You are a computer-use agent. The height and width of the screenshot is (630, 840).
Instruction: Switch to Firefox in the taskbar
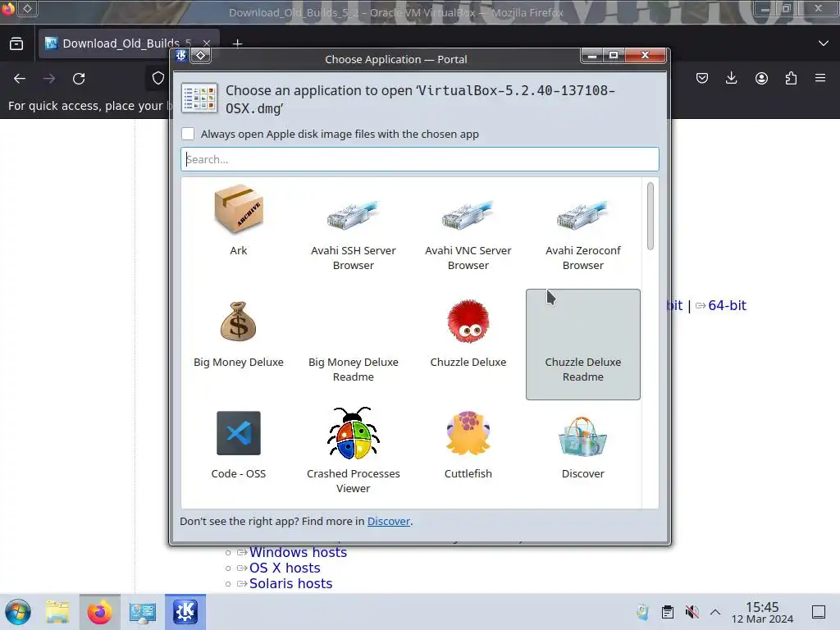pos(99,612)
